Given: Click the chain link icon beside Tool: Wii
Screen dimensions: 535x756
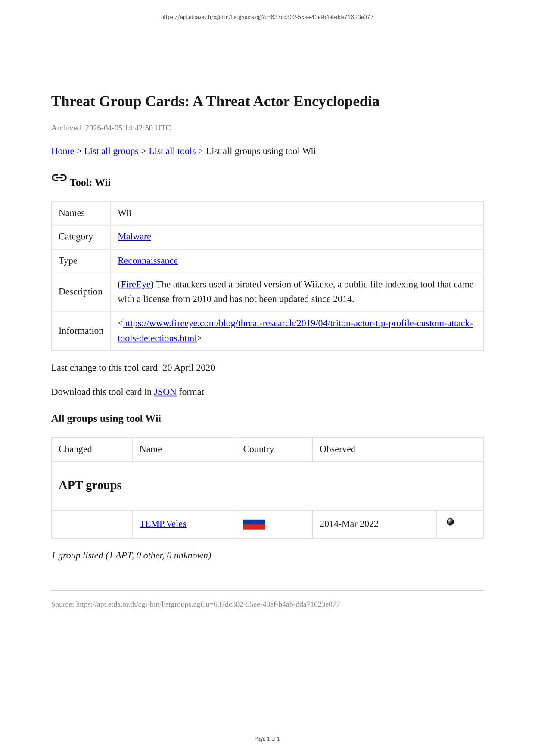Looking at the screenshot, I should point(59,178).
